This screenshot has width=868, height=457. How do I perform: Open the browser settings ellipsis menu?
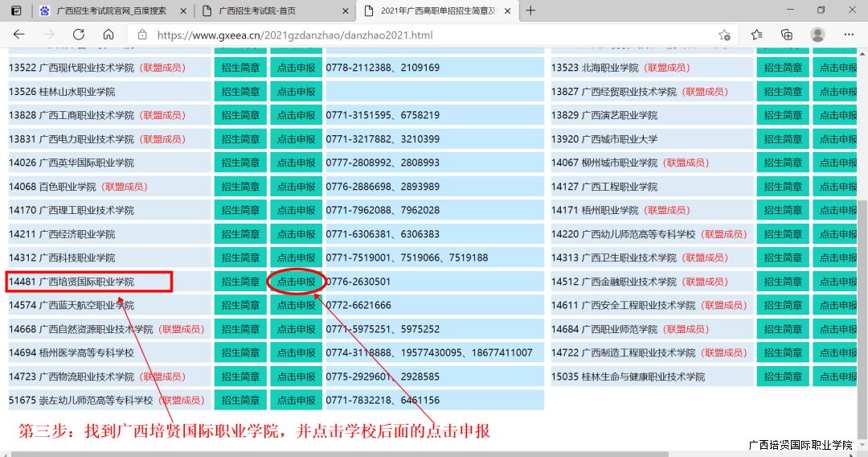849,35
